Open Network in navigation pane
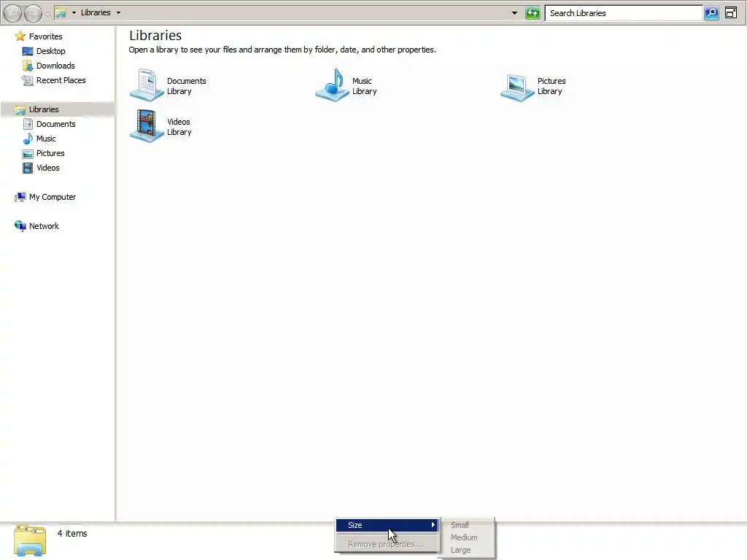The width and height of the screenshot is (747, 560). pos(44,226)
